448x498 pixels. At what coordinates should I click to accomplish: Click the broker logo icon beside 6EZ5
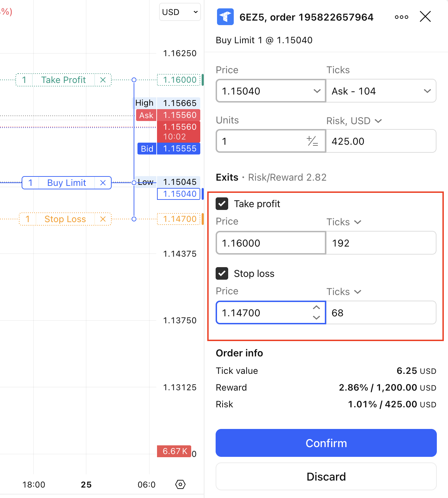pyautogui.click(x=225, y=17)
